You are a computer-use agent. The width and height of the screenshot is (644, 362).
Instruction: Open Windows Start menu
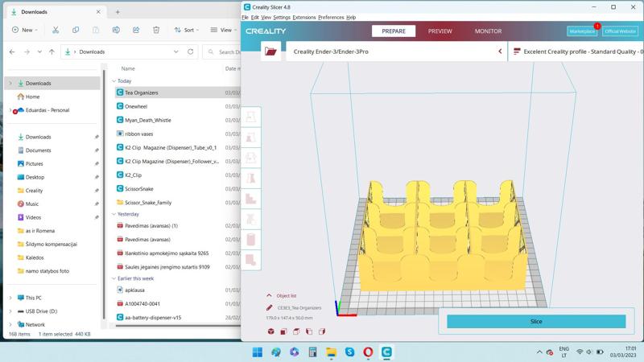[x=258, y=352]
